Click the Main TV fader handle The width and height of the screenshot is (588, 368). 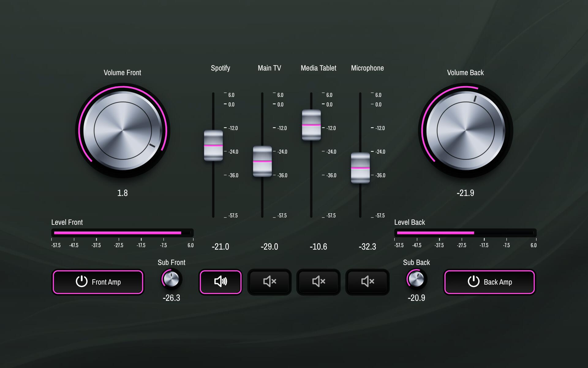click(x=262, y=161)
